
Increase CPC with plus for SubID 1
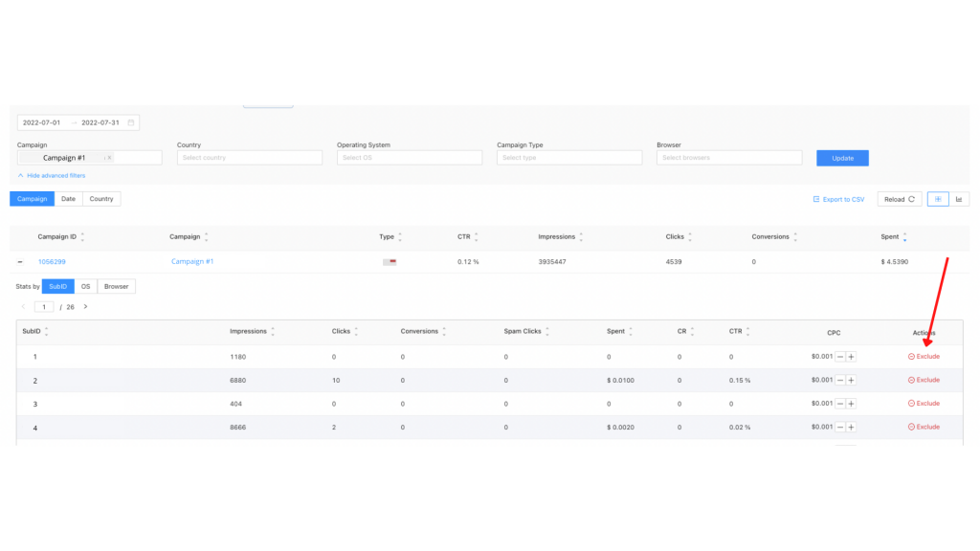point(851,356)
